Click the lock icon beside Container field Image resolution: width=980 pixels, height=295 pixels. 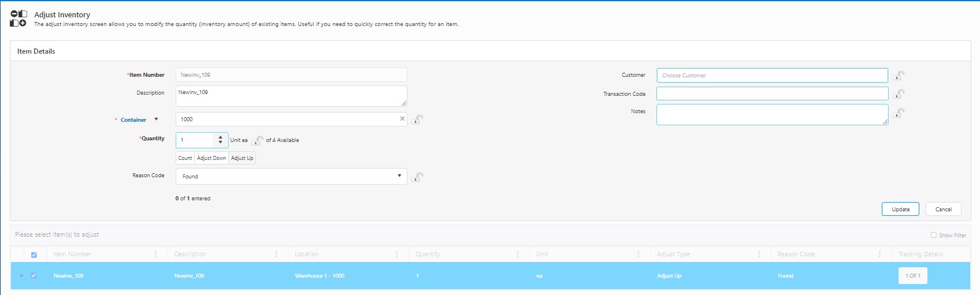tap(418, 120)
